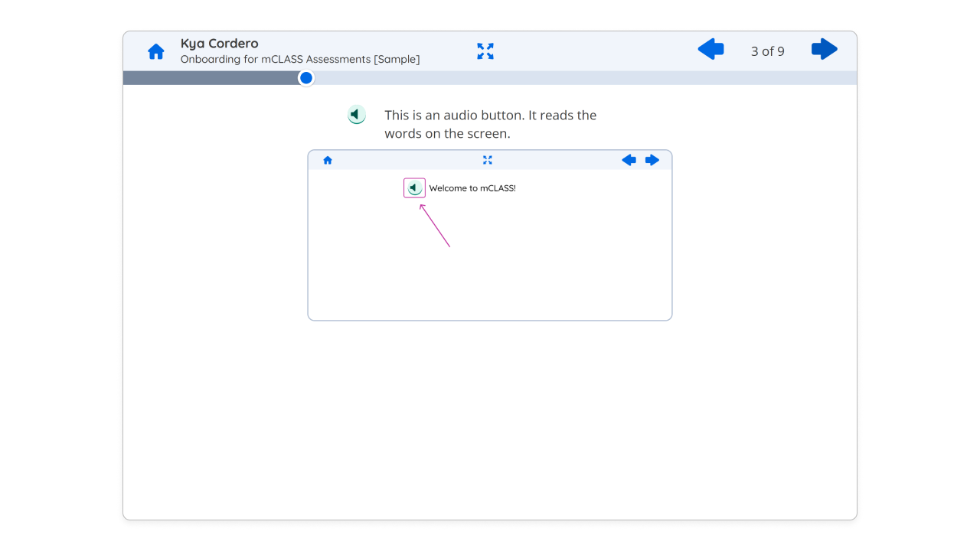Click the highlighted audio button beside Welcome to mCLASS
The image size is (980, 551).
pos(413,187)
